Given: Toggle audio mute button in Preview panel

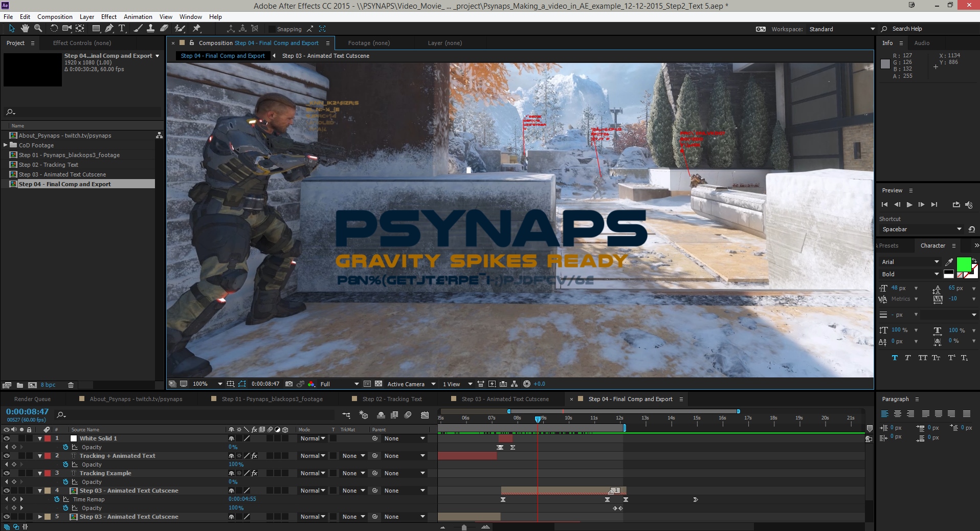Looking at the screenshot, I should point(969,205).
